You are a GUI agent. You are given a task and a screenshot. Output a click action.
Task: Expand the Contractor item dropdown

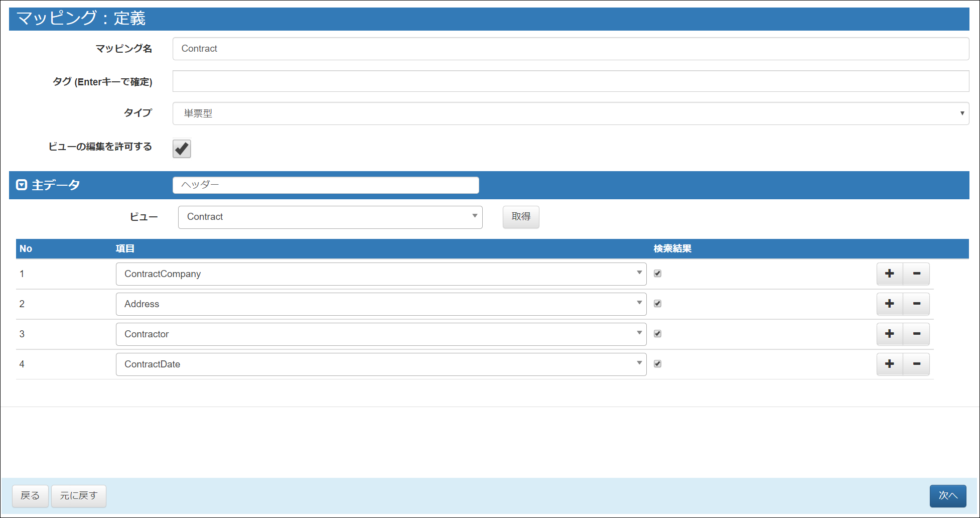pyautogui.click(x=381, y=334)
